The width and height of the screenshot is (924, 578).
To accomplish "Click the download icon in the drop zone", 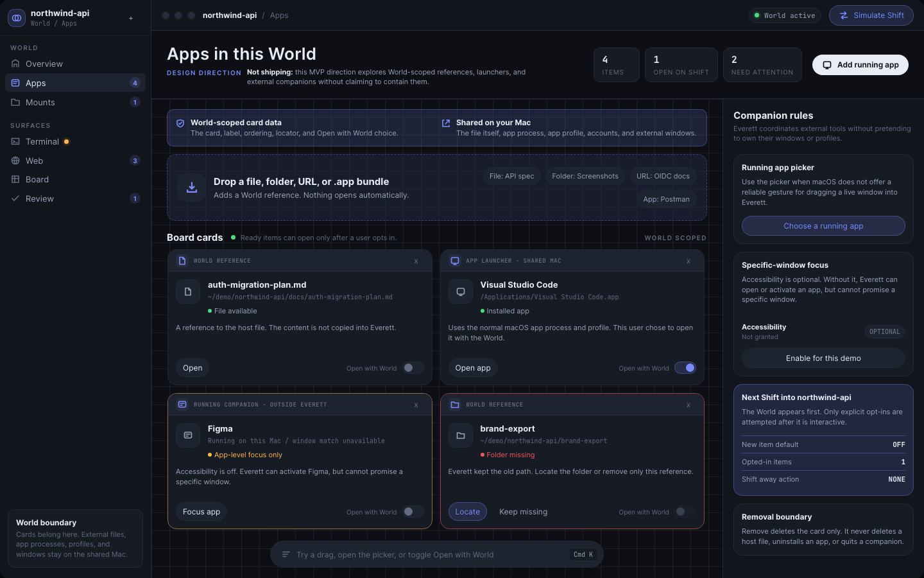I will click(192, 188).
